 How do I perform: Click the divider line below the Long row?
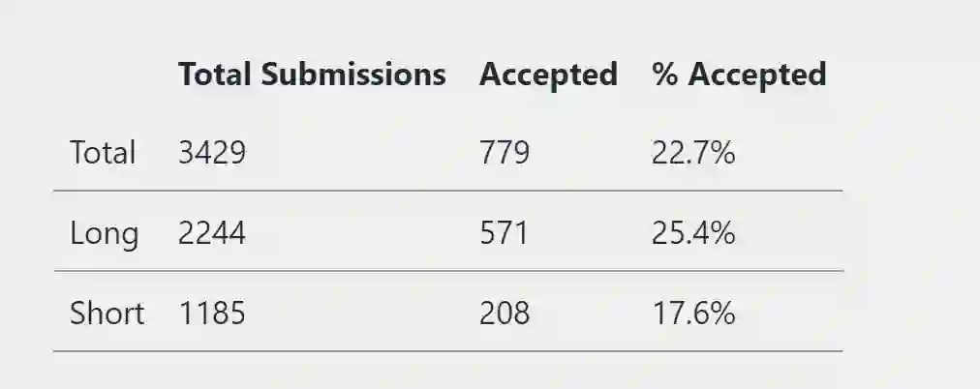(x=447, y=271)
